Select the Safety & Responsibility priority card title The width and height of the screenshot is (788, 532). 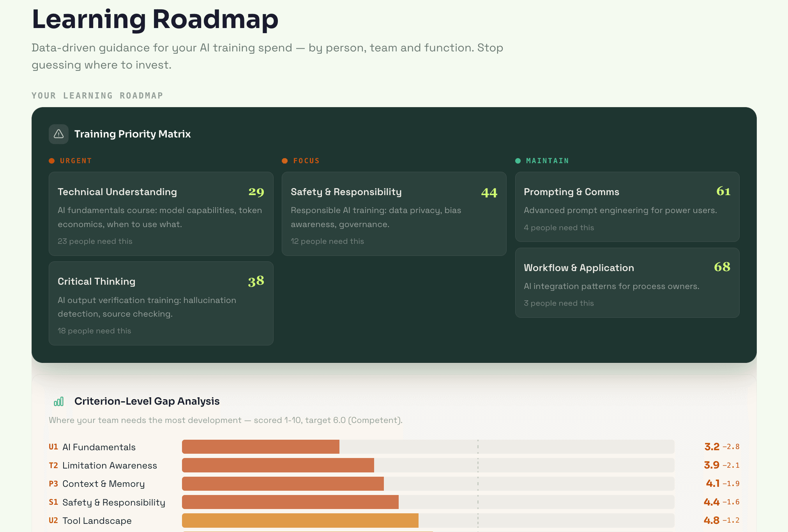(x=346, y=192)
